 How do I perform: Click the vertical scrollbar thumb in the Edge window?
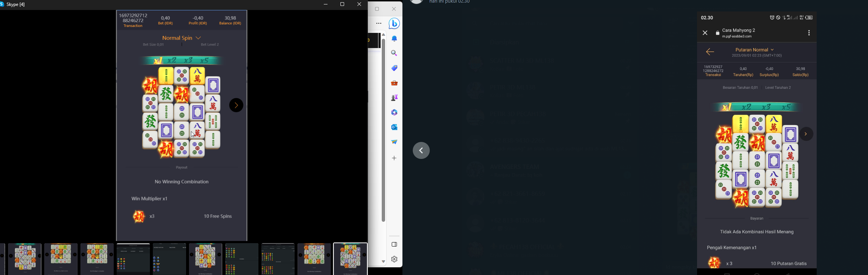(384, 130)
